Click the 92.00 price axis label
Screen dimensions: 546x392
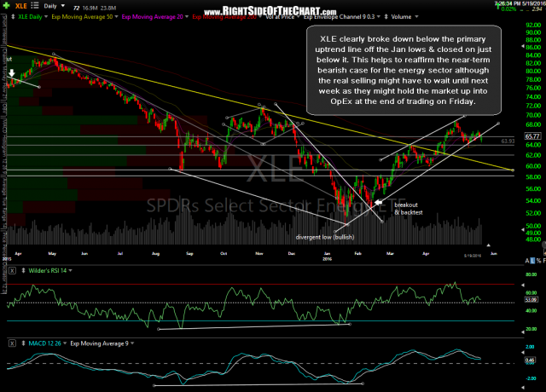533,25
